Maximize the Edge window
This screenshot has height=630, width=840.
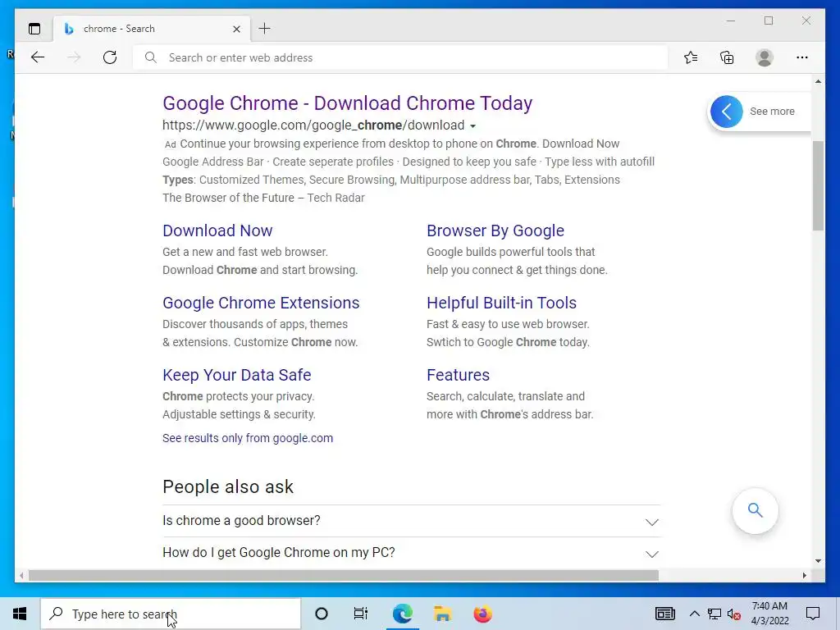[769, 21]
